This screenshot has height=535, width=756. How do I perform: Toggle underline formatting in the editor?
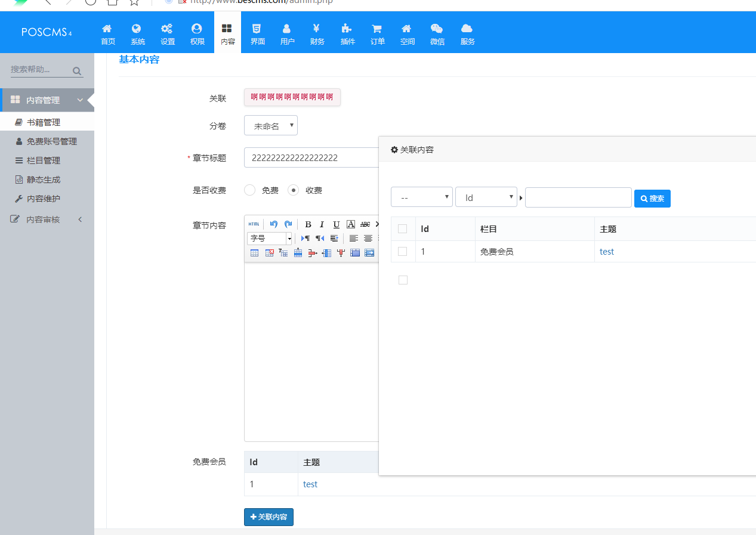tap(337, 224)
